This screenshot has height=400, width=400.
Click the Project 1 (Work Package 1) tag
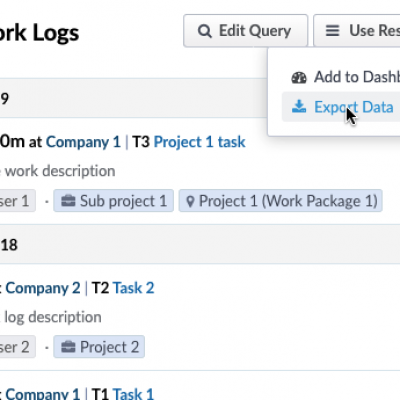click(281, 201)
